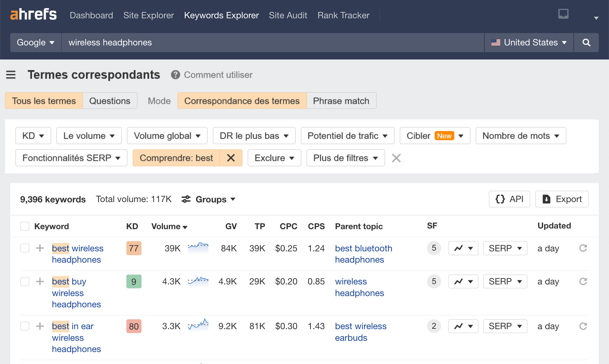Check the select-all keywords checkbox

pyautogui.click(x=25, y=226)
